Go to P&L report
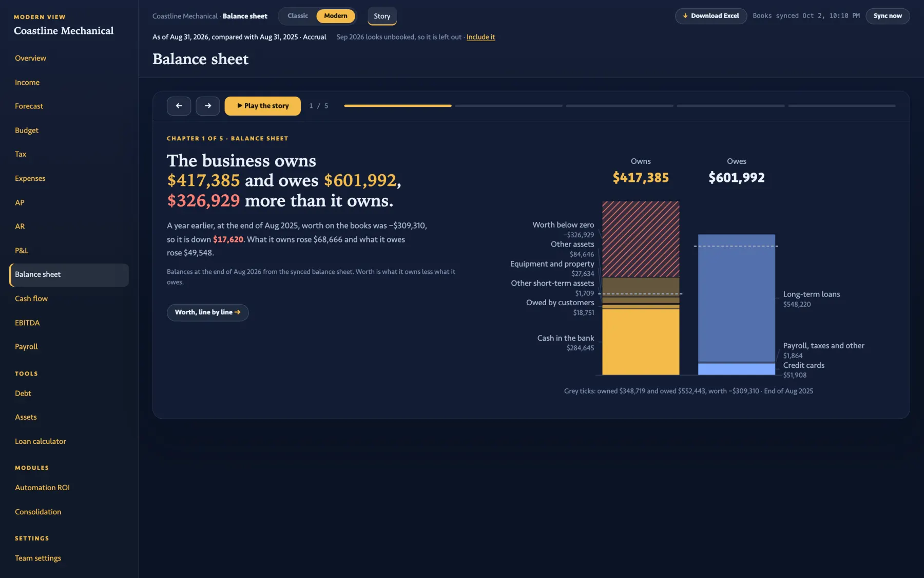This screenshot has height=578, width=924. (x=69, y=251)
